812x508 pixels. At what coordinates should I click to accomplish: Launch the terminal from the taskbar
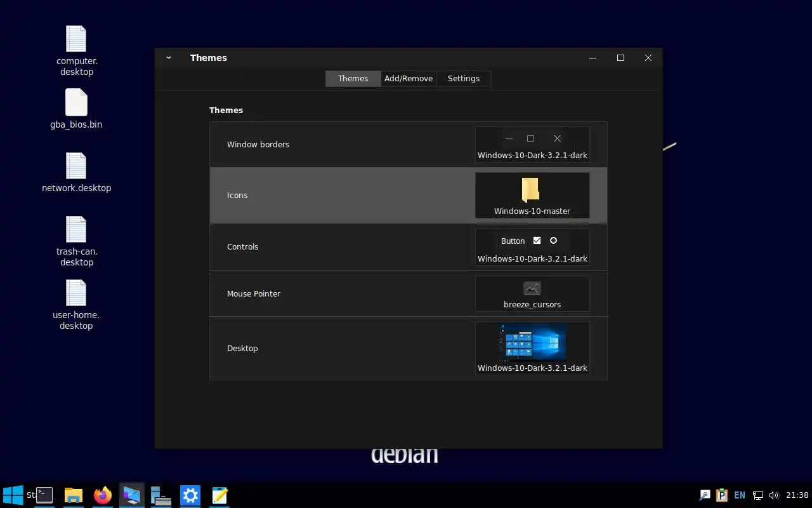(x=44, y=495)
